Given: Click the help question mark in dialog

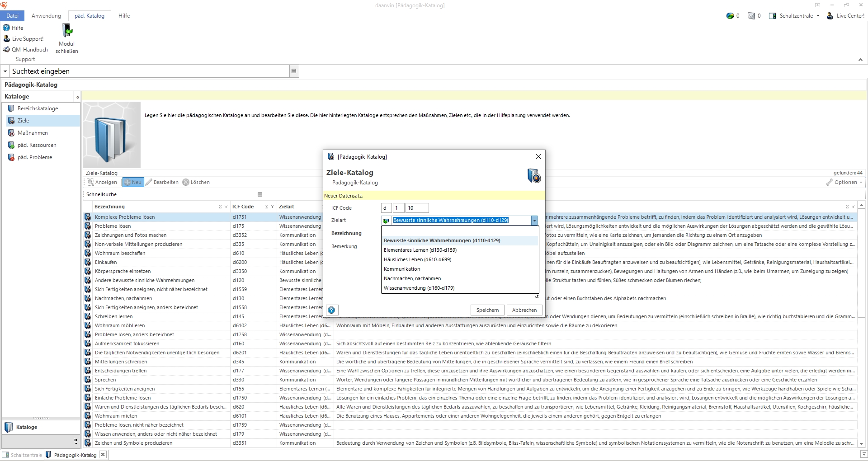Looking at the screenshot, I should click(331, 310).
